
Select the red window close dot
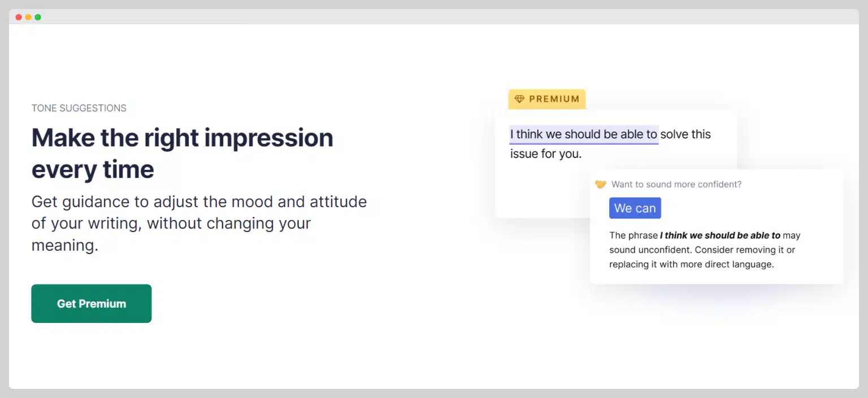(19, 17)
